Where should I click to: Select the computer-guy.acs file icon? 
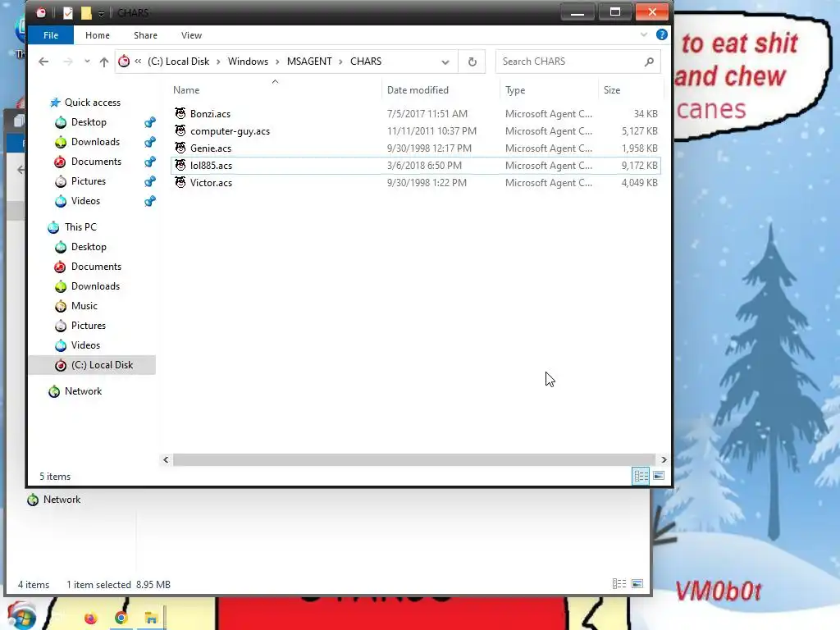[x=180, y=130]
